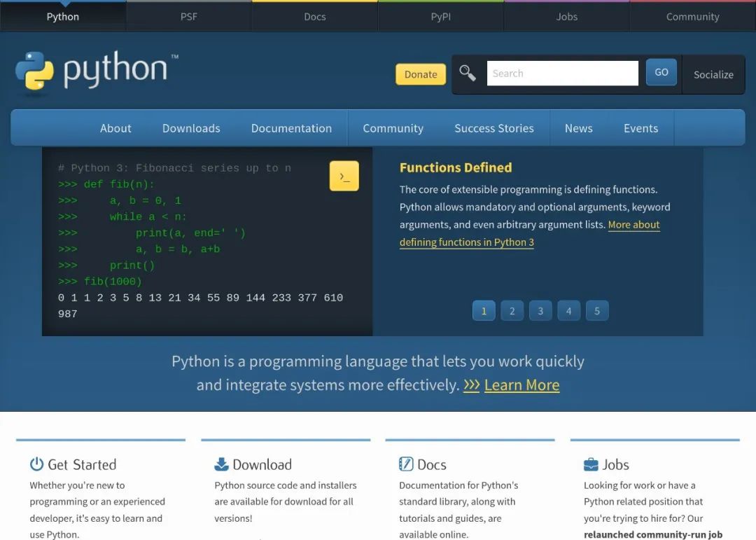Click the Docs notepad icon
756x540 pixels.
tap(406, 464)
